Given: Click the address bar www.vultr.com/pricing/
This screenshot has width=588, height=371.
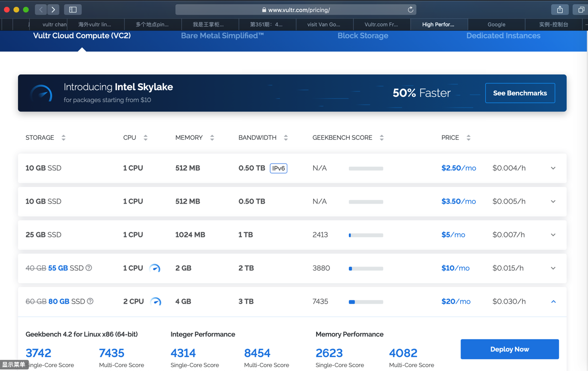Looking at the screenshot, I should point(296,10).
